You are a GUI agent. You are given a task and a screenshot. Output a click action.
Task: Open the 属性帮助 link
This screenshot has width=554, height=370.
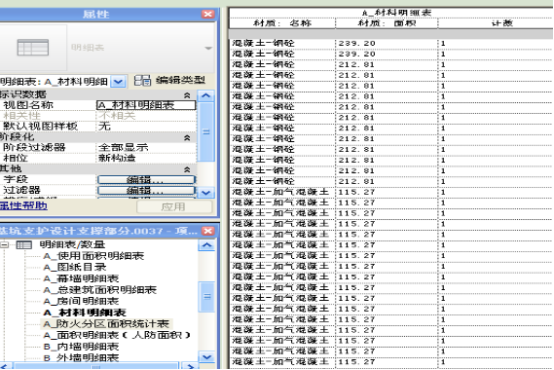pos(23,206)
